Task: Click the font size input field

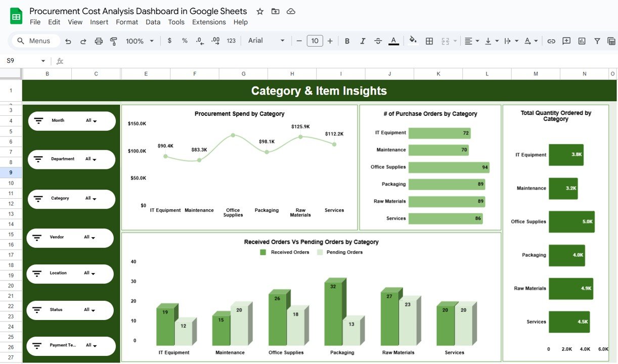Action: pos(315,41)
